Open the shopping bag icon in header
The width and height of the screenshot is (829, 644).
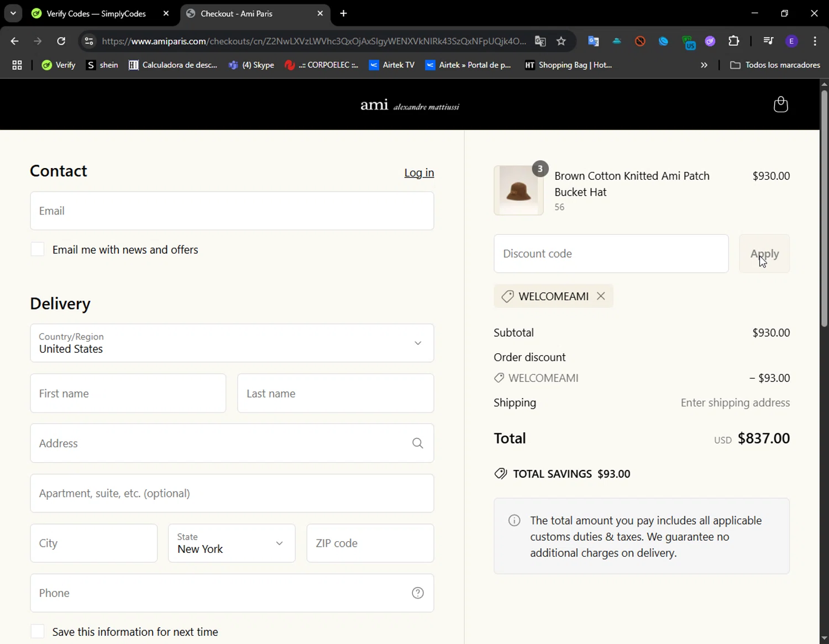[780, 104]
